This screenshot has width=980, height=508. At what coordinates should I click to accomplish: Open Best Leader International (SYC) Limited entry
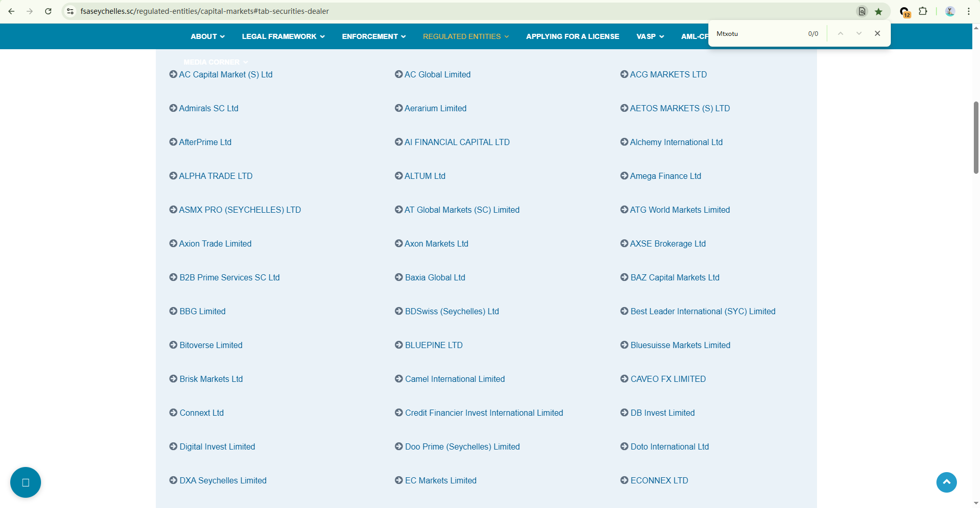[x=703, y=311]
